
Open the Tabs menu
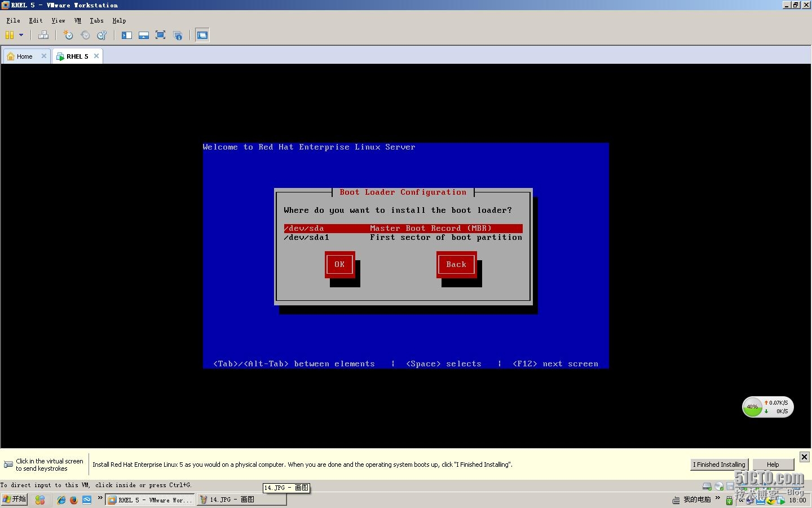coord(96,20)
